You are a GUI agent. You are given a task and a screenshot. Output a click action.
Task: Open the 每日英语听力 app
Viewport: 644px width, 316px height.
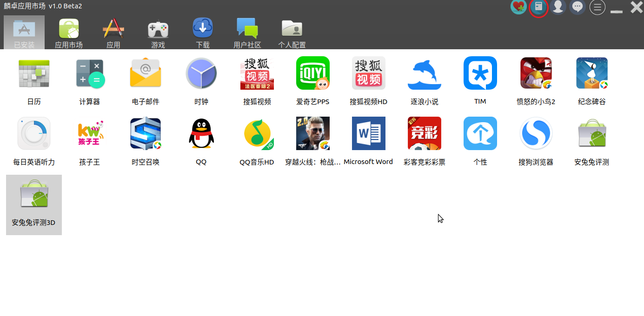coord(34,133)
